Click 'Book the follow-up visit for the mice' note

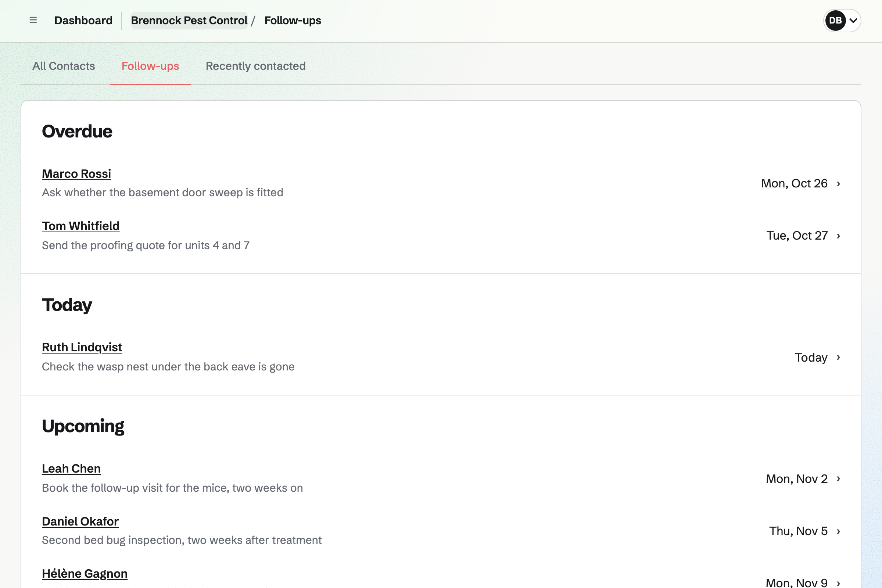172,488
